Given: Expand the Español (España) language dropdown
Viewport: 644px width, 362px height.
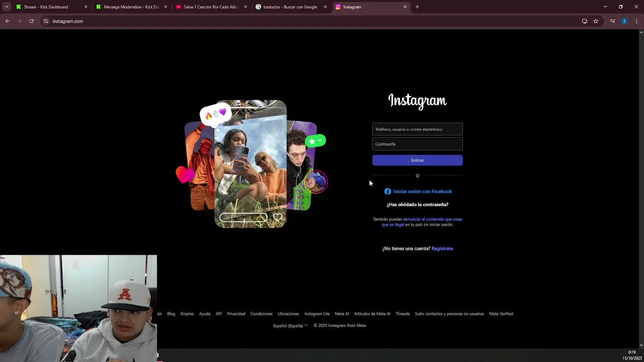Looking at the screenshot, I should pos(290,326).
